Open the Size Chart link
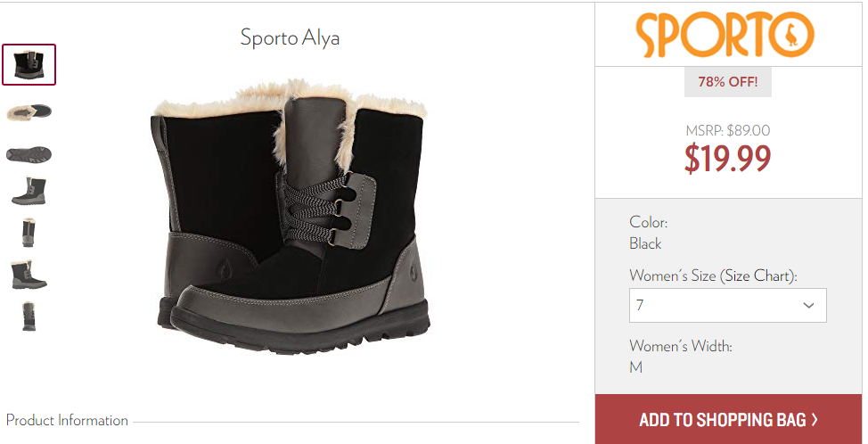The image size is (868, 444). click(757, 275)
